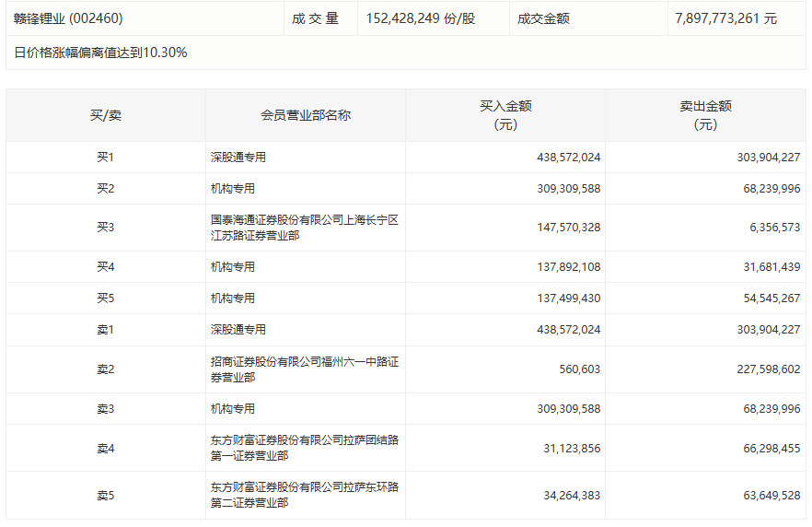
Task: Click 机构专用 in the 卖3 row
Action: [x=233, y=409]
